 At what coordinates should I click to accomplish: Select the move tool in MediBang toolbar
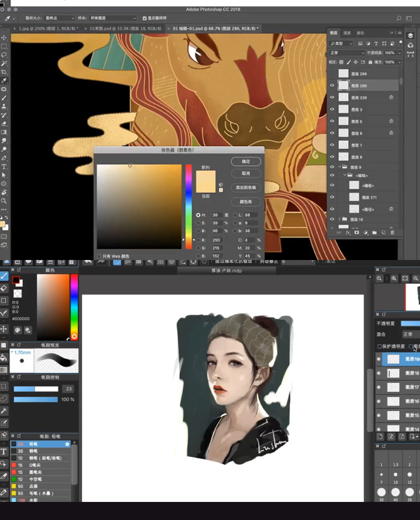click(x=4, y=329)
